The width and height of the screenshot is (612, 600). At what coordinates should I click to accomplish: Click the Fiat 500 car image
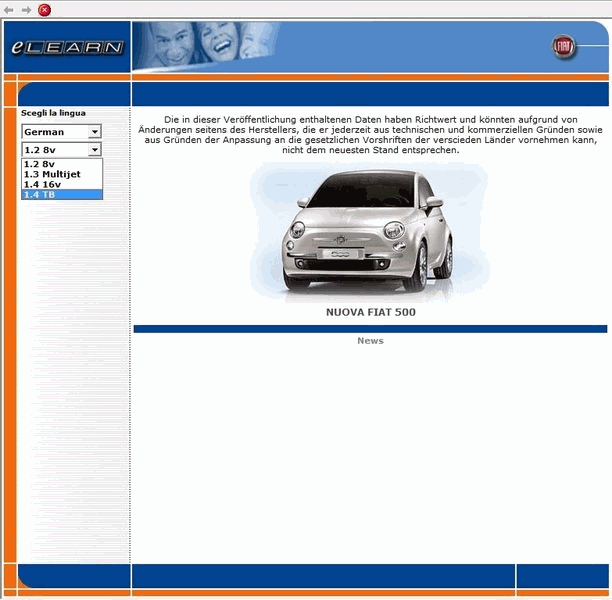[369, 232]
